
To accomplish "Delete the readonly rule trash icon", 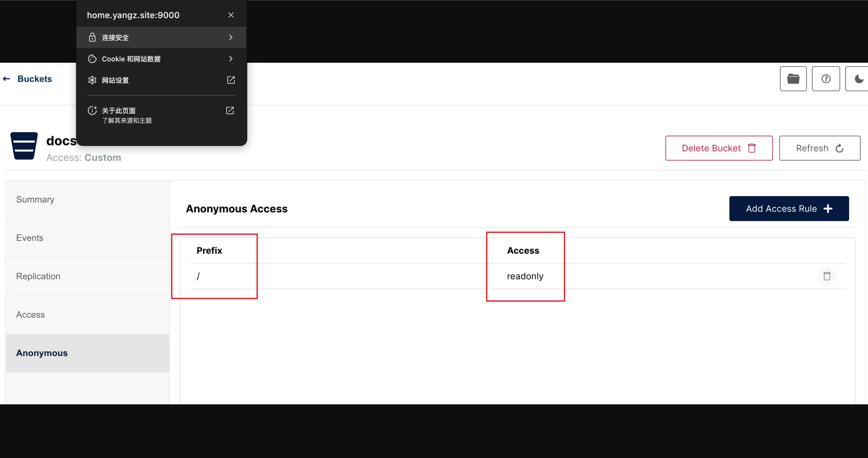I will pos(827,276).
